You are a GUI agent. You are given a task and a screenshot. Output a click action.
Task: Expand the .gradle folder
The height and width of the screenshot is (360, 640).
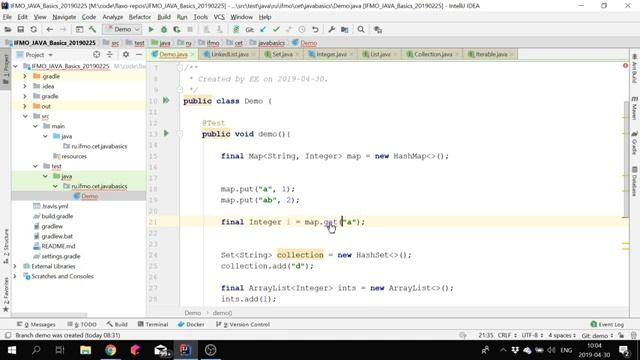25,76
